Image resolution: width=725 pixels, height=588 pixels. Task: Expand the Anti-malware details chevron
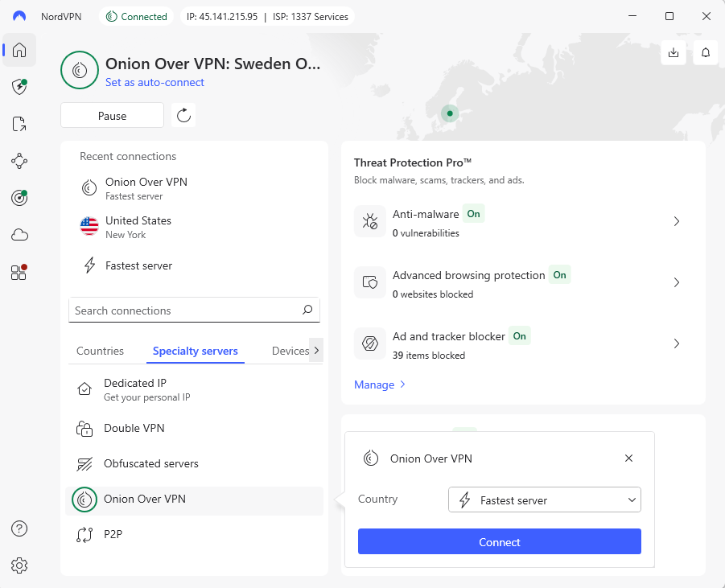676,221
